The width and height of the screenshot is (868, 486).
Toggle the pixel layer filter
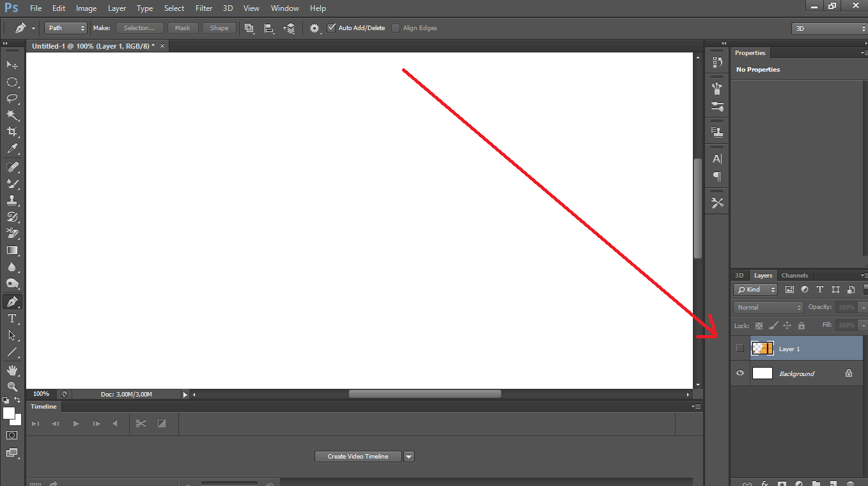pyautogui.click(x=789, y=290)
